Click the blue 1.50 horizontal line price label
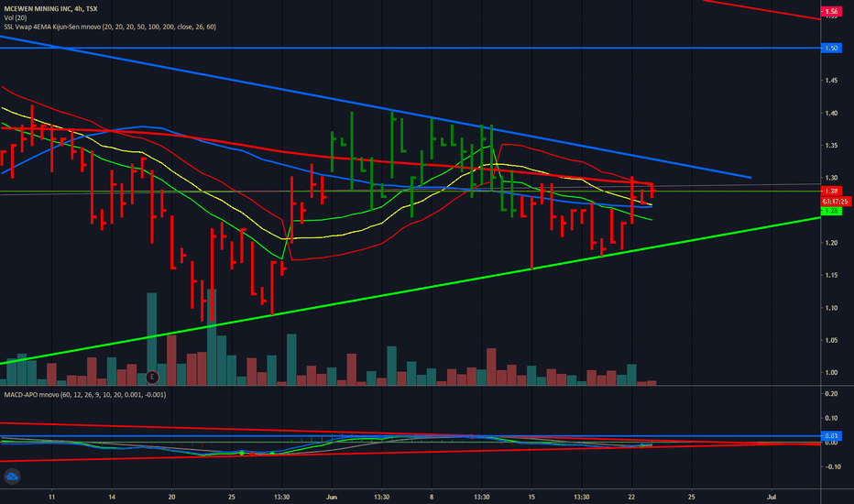Image resolution: width=854 pixels, height=504 pixels. click(x=831, y=48)
